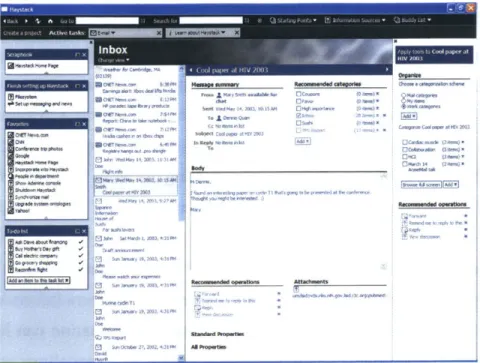Click the Yahoo! favorite icon

[x=11, y=211]
